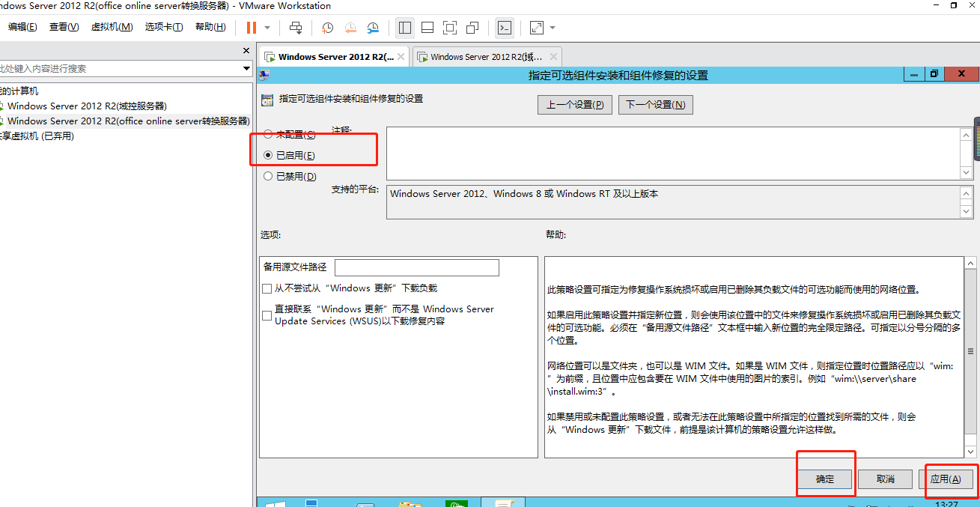This screenshot has height=507, width=980.
Task: Toggle the library sidebar view icon
Action: point(405,28)
